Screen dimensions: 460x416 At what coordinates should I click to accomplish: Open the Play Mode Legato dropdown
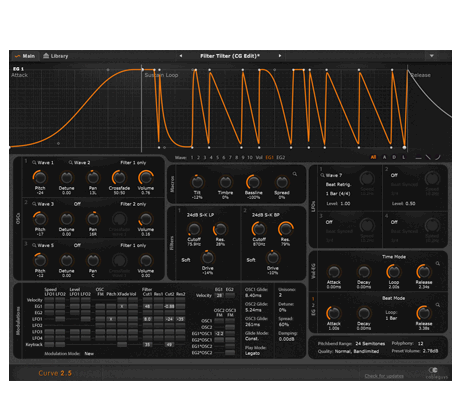coord(252,353)
